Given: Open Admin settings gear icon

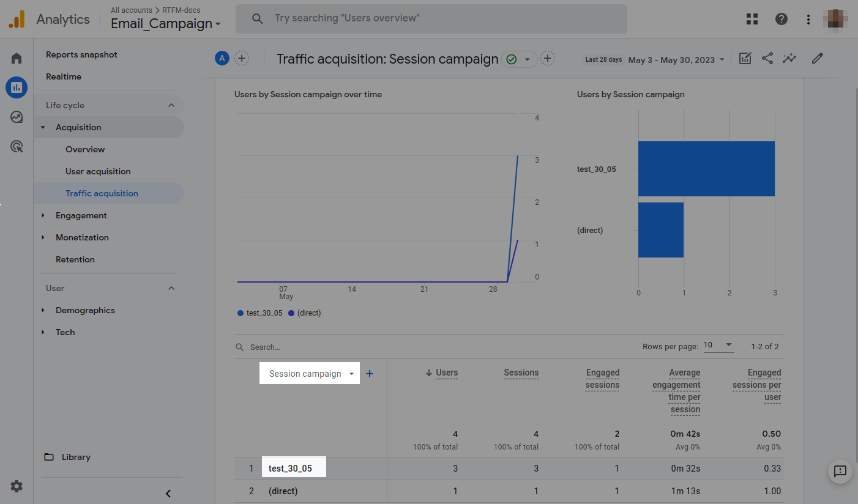Looking at the screenshot, I should click(x=17, y=486).
